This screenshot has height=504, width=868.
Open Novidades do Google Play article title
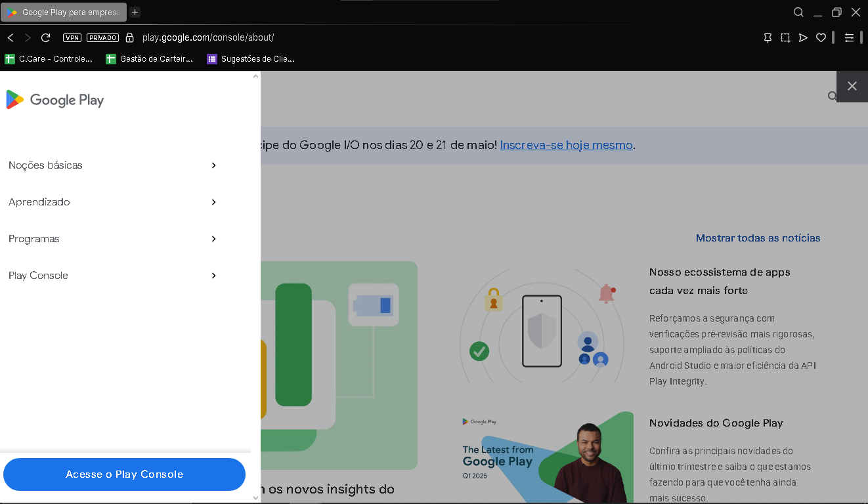pyautogui.click(x=716, y=423)
